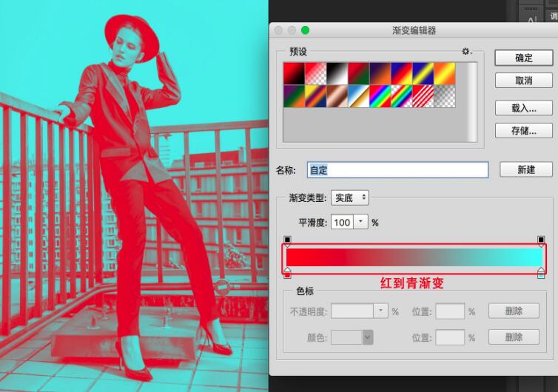558x392 pixels.
Task: Select the red color stop
Action: pyautogui.click(x=288, y=273)
